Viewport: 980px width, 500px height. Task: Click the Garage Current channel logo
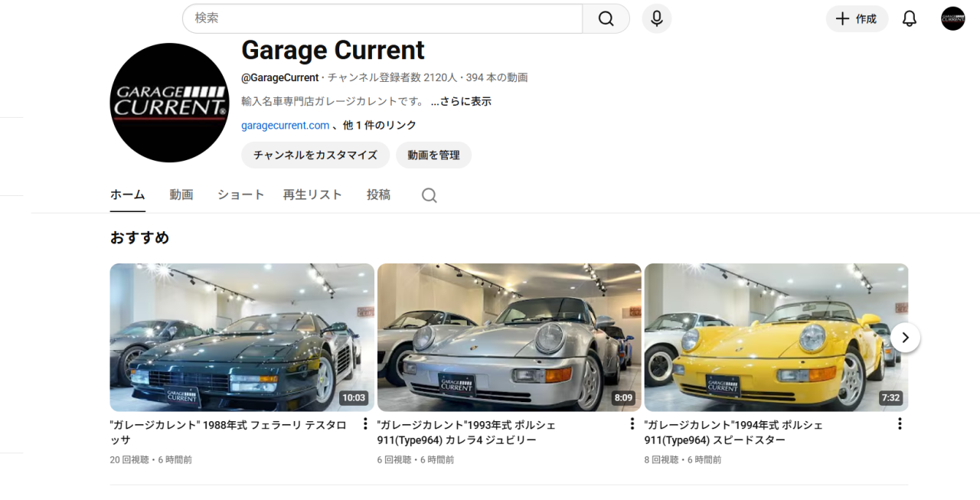click(x=169, y=102)
